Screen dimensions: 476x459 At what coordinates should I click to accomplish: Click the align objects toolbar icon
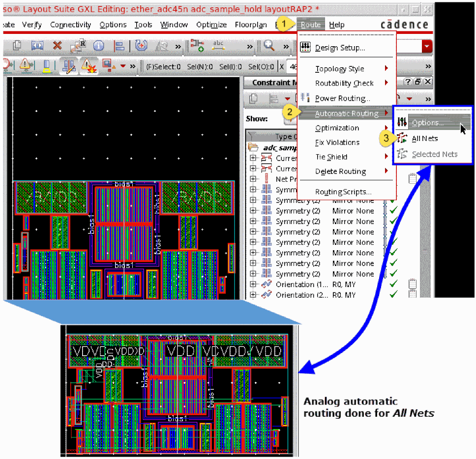(x=119, y=45)
